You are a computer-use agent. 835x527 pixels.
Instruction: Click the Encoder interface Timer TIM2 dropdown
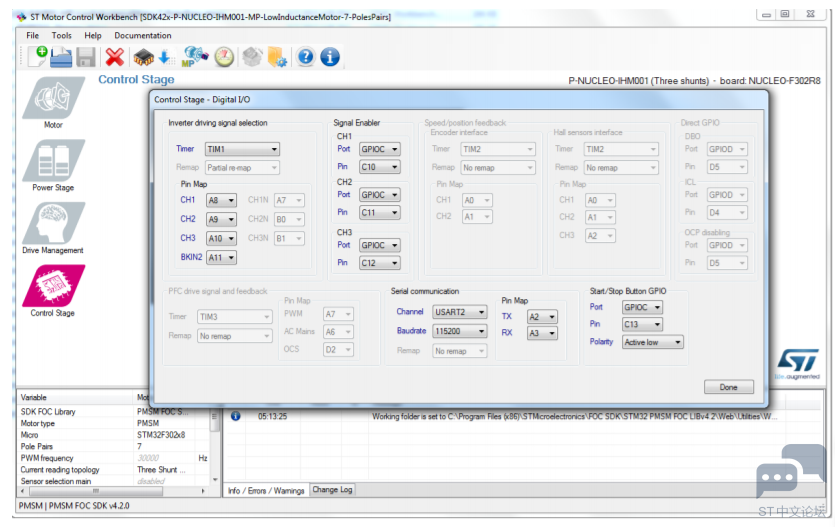click(498, 149)
